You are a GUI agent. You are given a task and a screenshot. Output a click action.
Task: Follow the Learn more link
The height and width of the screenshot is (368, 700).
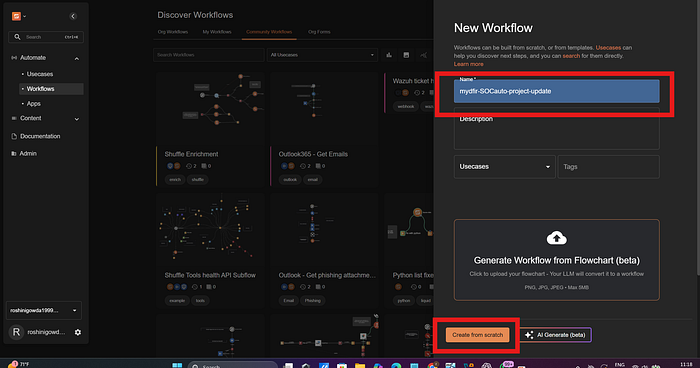pyautogui.click(x=468, y=64)
